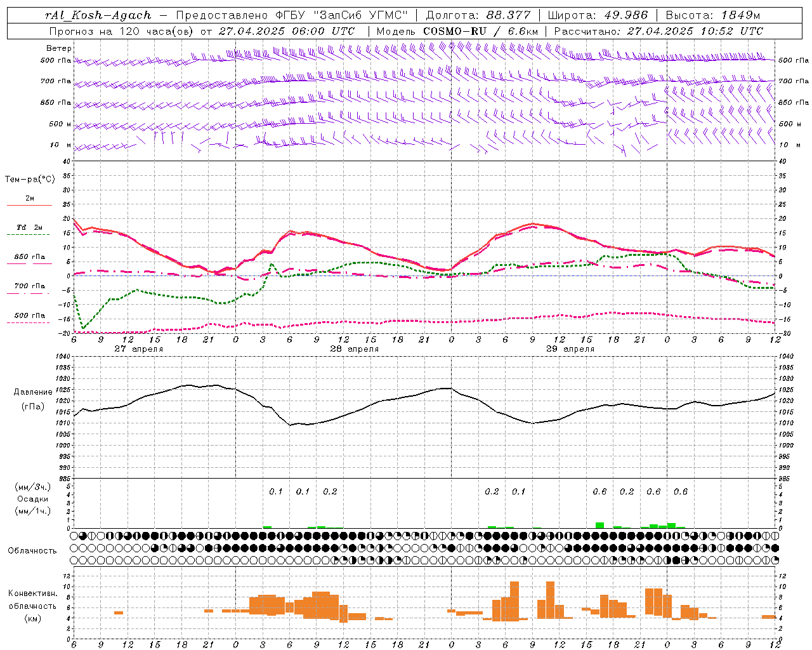Screen dimensions: 812x650
Task: Click the left 500 м wind level label
Action: click(60, 124)
